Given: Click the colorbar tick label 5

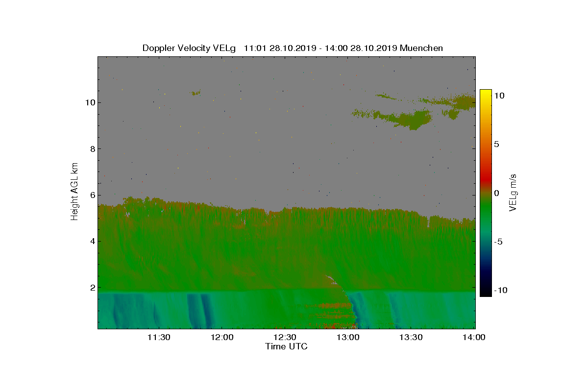Looking at the screenshot, I should tap(496, 144).
